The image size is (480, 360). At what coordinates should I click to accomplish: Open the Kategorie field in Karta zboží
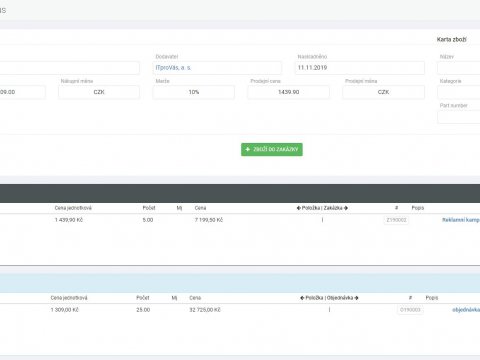[459, 92]
